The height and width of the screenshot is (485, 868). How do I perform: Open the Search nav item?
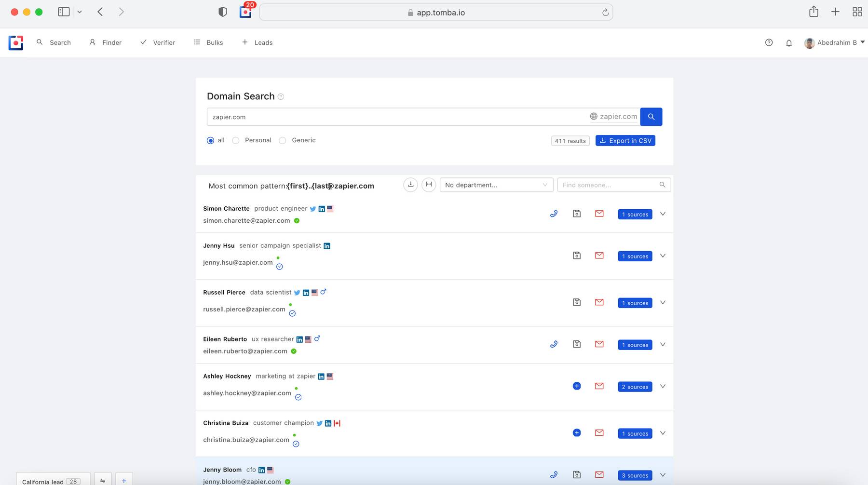click(54, 42)
